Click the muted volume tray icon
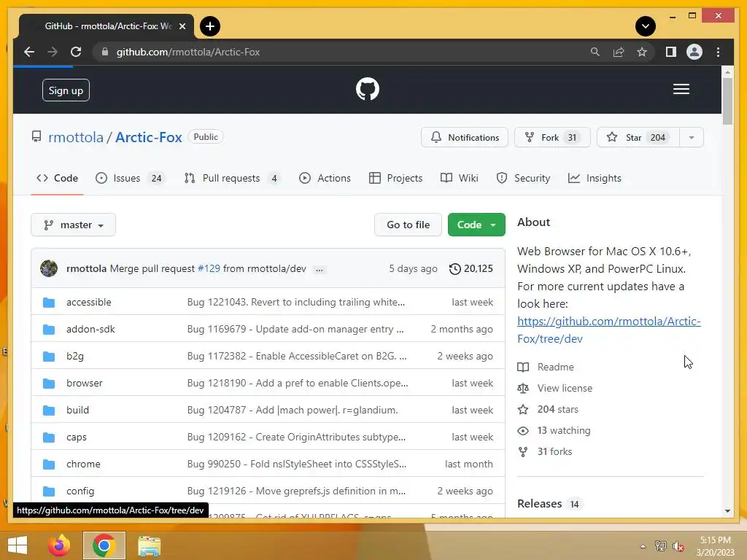 678,546
